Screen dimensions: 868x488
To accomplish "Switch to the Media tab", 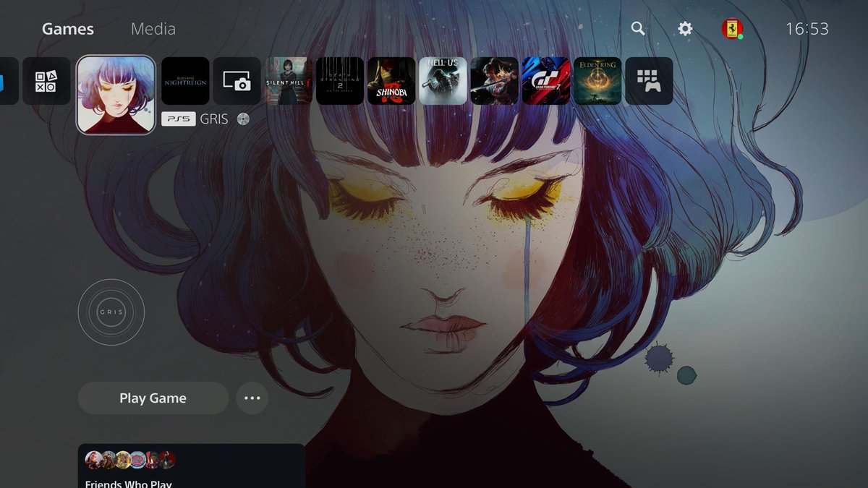I will pyautogui.click(x=153, y=29).
